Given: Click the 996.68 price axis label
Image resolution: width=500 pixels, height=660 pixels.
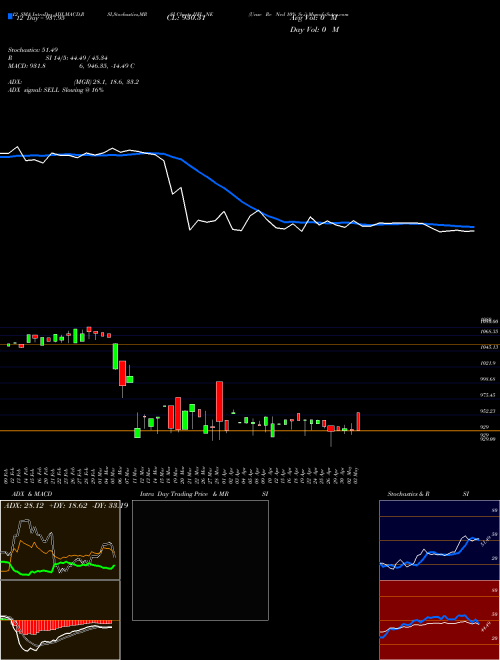Looking at the screenshot, I should (x=489, y=379).
